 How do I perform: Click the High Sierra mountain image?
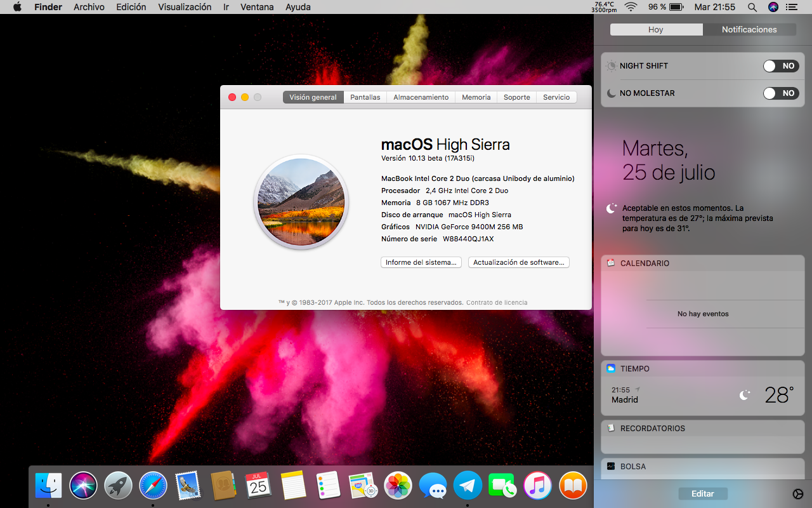coord(301,203)
